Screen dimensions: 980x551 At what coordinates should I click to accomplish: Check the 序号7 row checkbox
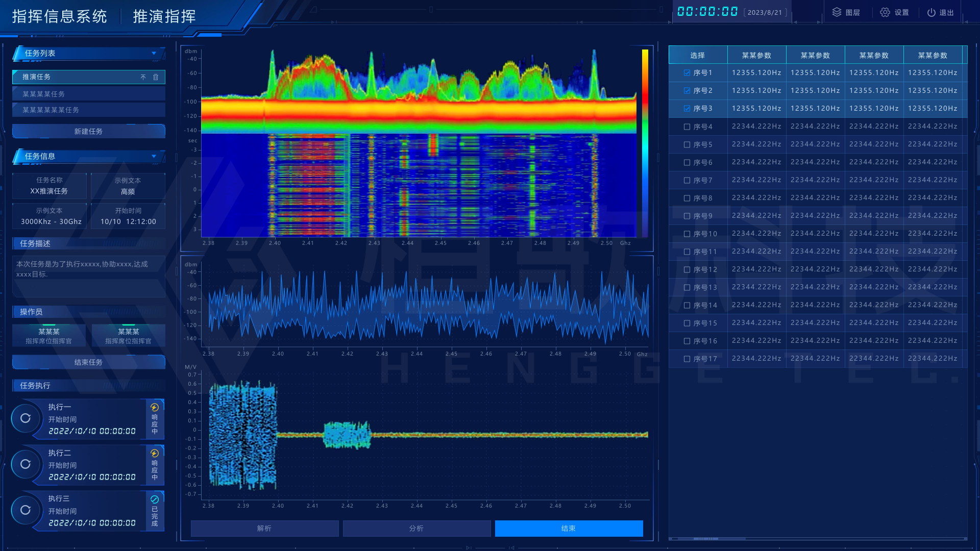coord(687,180)
